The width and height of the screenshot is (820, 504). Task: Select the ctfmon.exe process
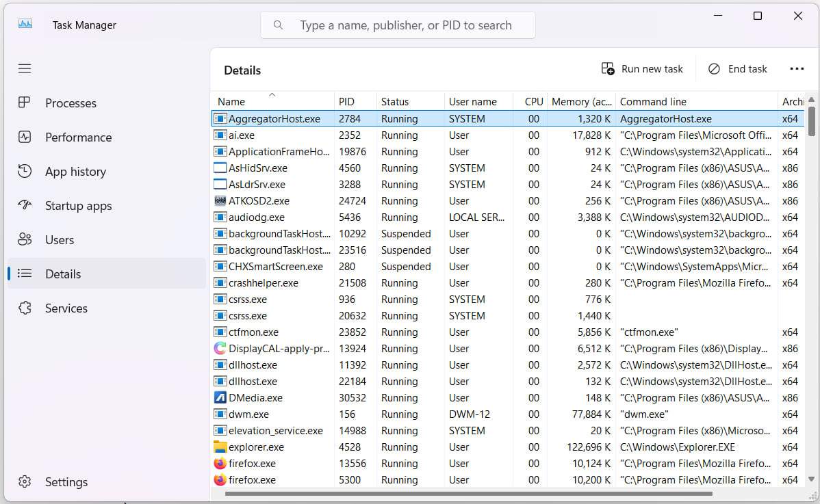point(507,332)
